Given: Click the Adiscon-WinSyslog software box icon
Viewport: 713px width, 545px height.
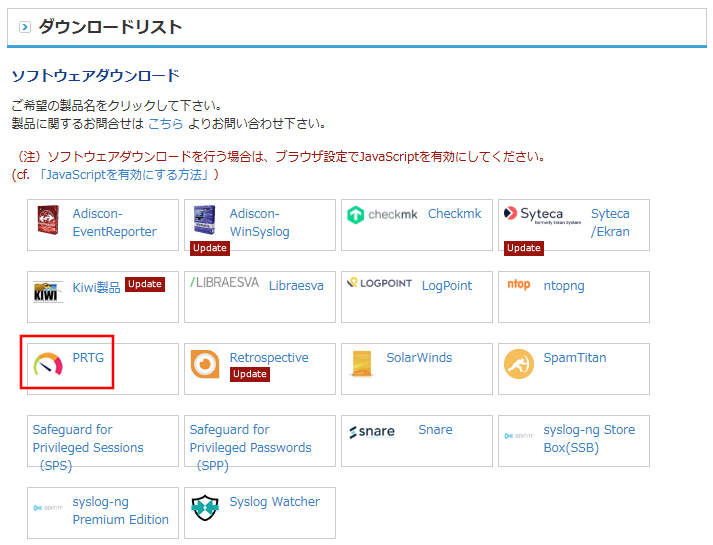Looking at the screenshot, I should pyautogui.click(x=204, y=219).
